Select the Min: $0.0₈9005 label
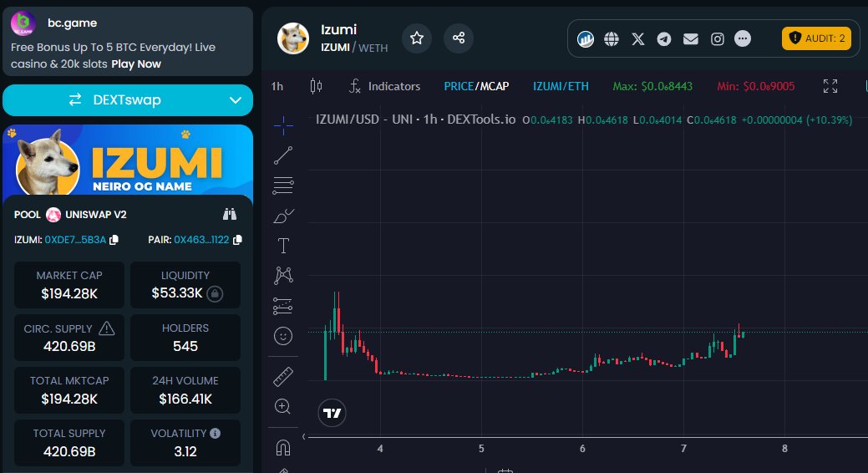This screenshot has height=473, width=868. 755,86
